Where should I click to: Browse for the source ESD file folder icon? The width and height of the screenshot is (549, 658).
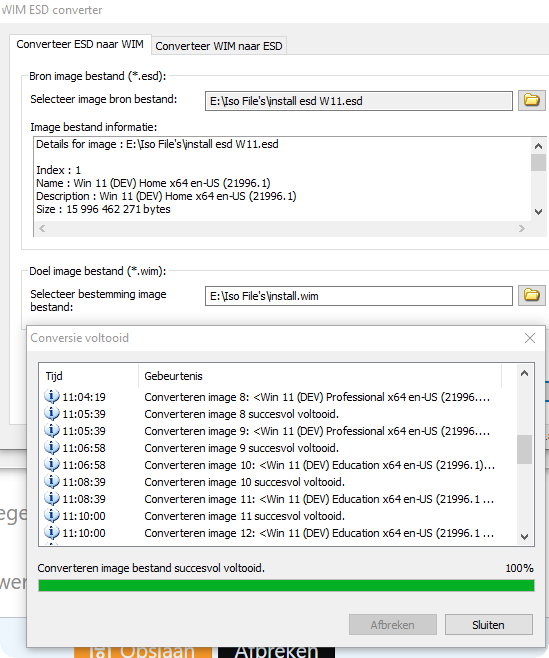click(531, 100)
